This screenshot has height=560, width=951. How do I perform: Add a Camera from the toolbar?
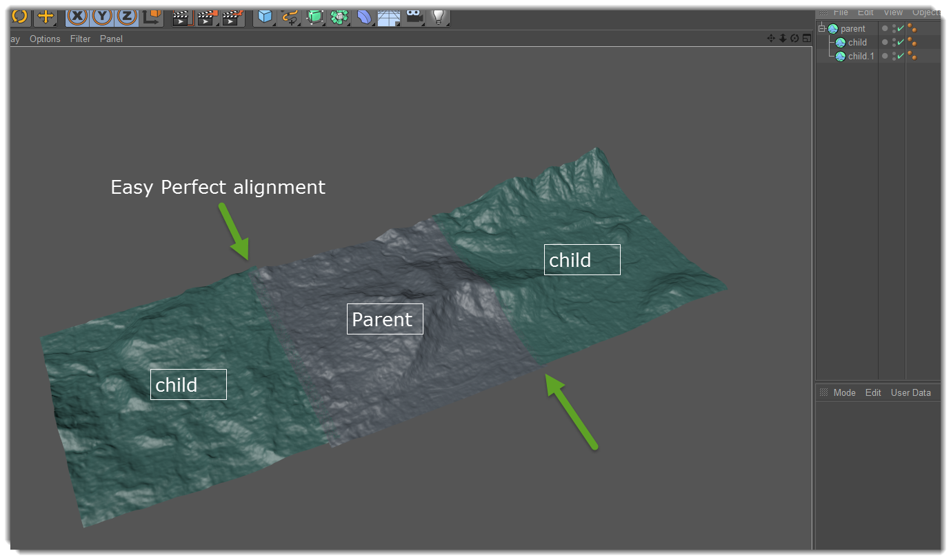tap(412, 17)
